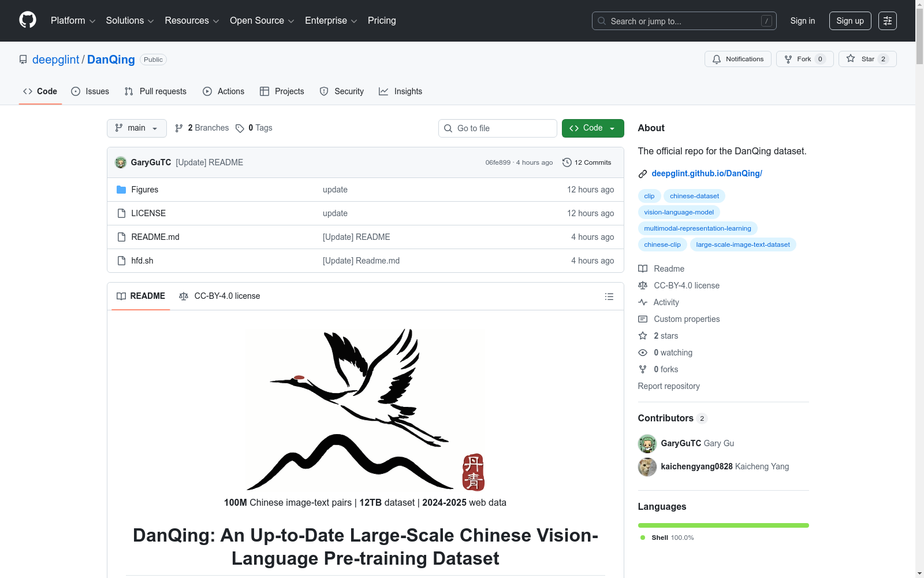Click the Notifications button

tap(738, 59)
